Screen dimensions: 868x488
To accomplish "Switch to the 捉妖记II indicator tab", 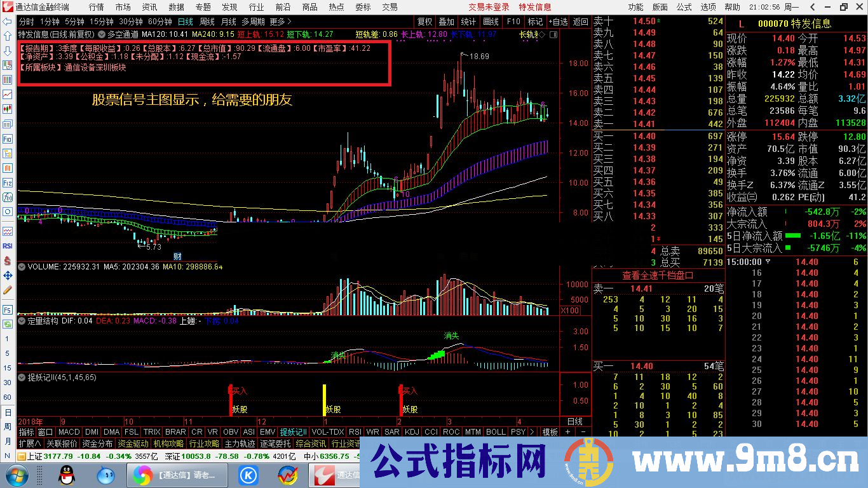I will [293, 431].
